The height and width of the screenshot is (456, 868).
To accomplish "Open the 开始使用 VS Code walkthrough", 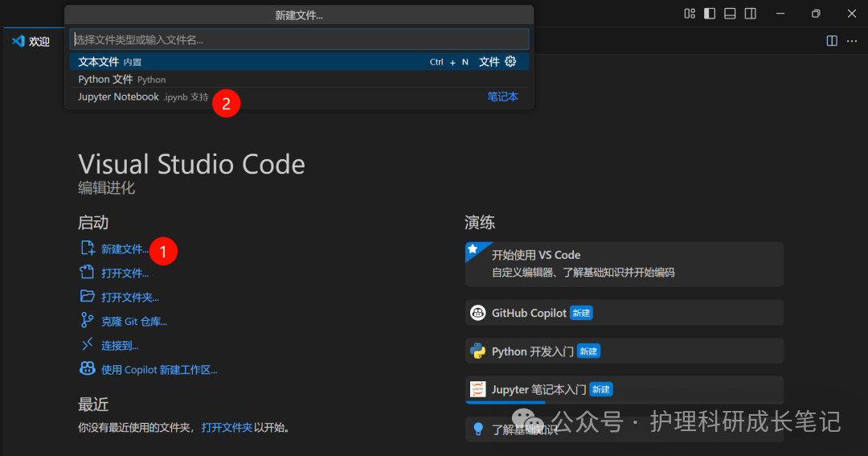I will [x=624, y=265].
